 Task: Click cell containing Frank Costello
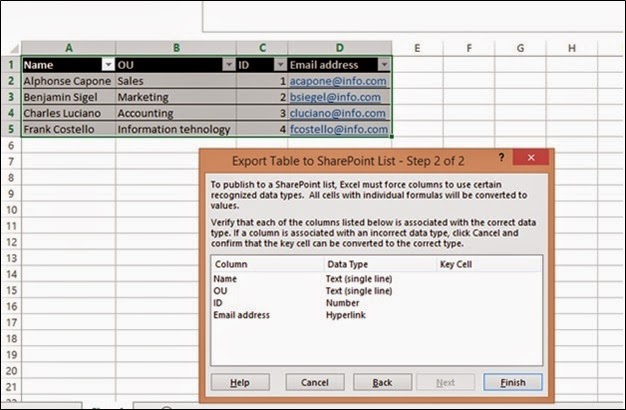[x=69, y=129]
